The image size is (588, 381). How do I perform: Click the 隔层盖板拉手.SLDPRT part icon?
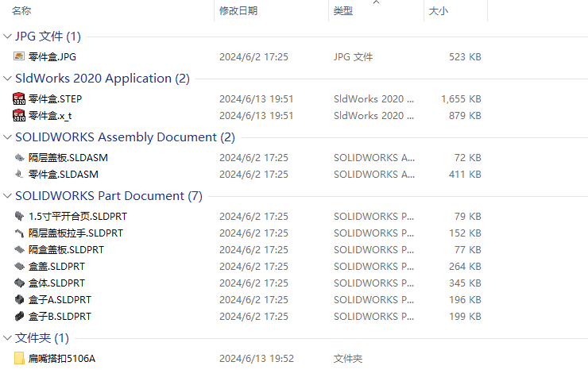[x=19, y=233]
